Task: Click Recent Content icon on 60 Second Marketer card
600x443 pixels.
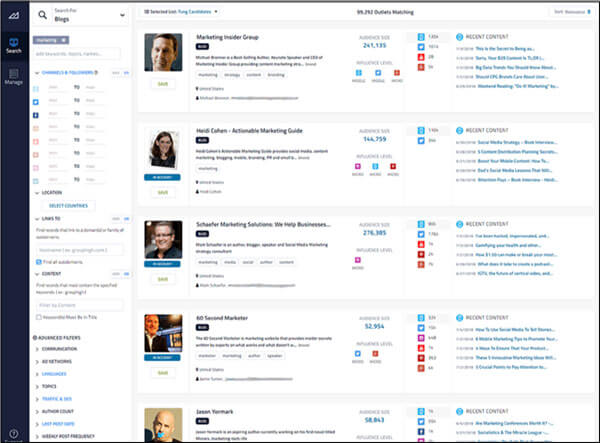Action: [460, 318]
